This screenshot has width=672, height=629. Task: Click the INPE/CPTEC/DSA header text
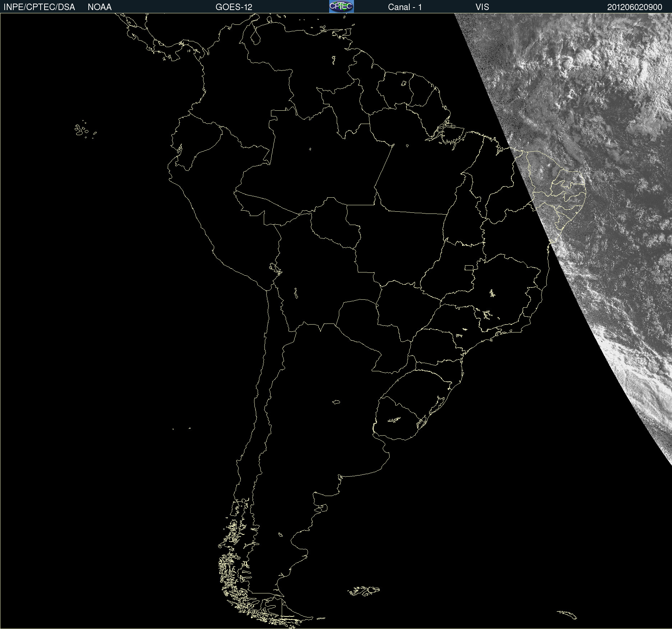[x=39, y=7]
